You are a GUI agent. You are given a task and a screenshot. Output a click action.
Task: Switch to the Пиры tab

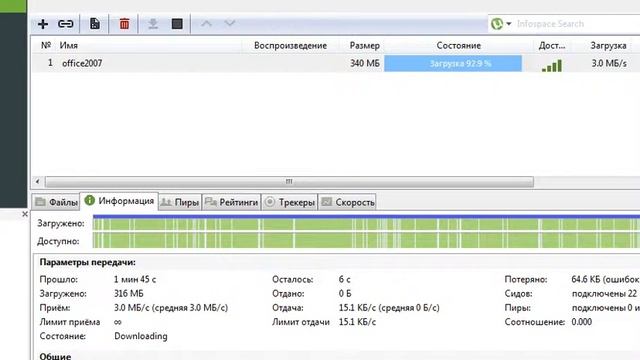(x=180, y=202)
